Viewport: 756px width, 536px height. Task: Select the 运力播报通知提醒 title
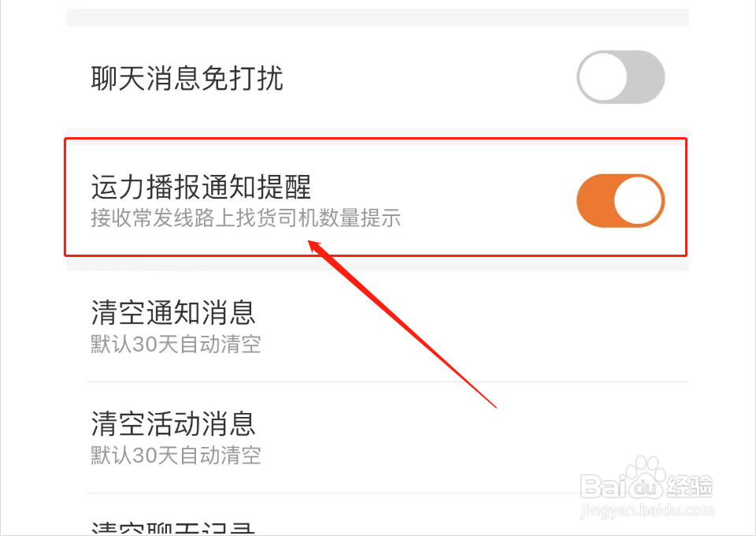click(x=201, y=187)
